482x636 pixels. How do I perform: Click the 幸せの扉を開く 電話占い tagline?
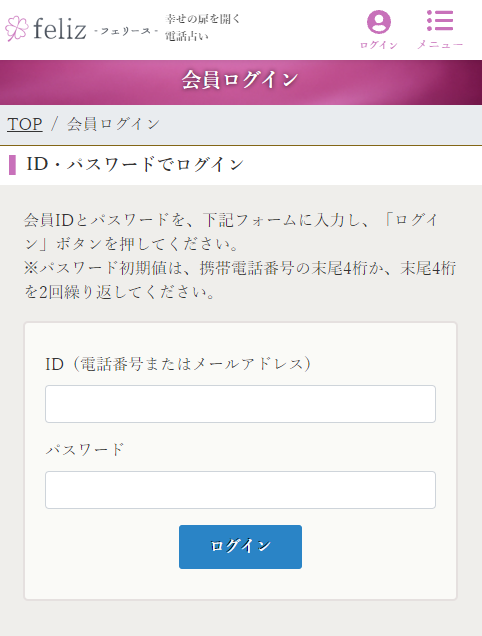click(202, 27)
